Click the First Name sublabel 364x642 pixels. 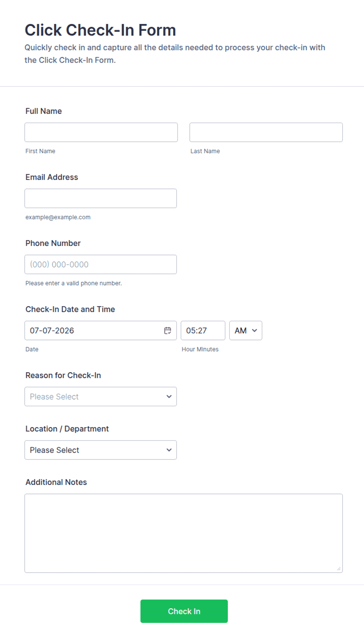pyautogui.click(x=40, y=151)
